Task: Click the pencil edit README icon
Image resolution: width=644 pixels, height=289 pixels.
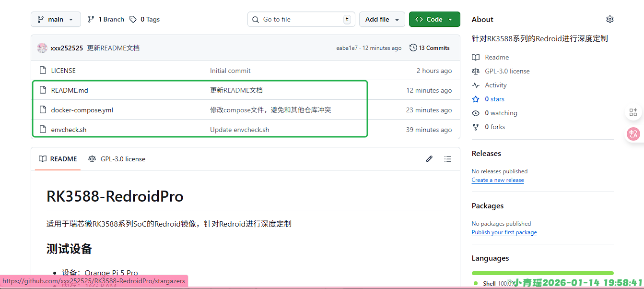Action: point(429,159)
